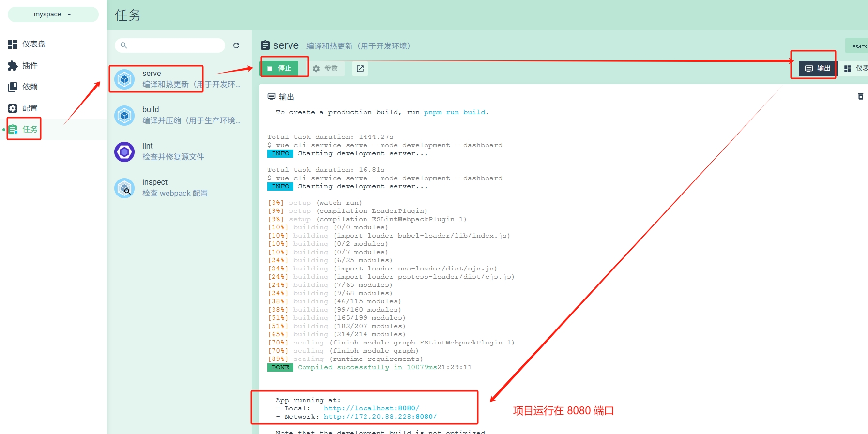Click the refresh tasks icon
Image resolution: width=868 pixels, height=434 pixels.
[236, 45]
